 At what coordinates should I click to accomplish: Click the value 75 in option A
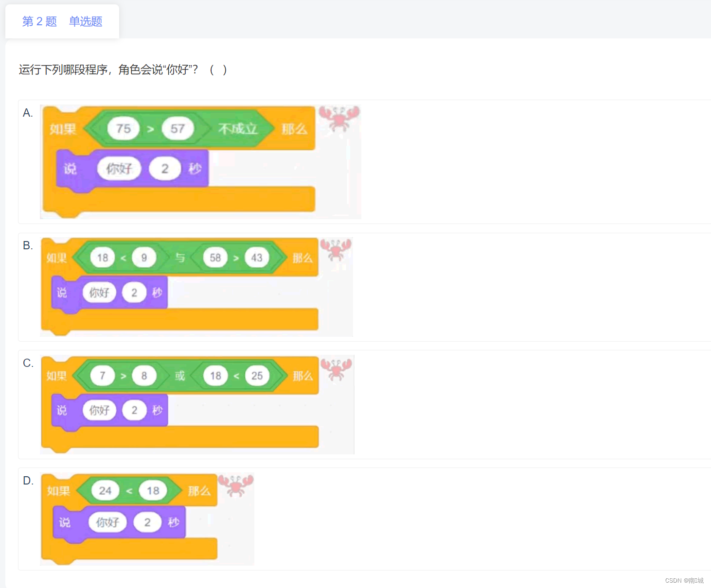point(124,129)
